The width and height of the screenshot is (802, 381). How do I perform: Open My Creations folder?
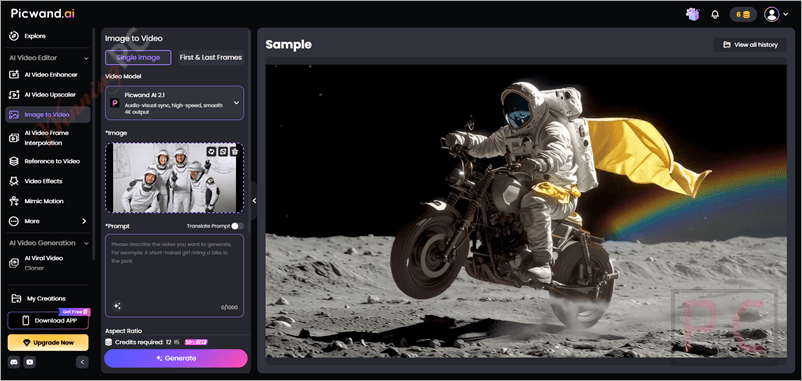[38, 299]
